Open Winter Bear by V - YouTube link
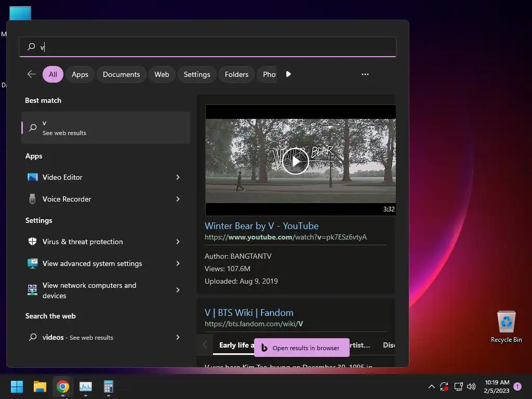The image size is (532, 399). 262,226
